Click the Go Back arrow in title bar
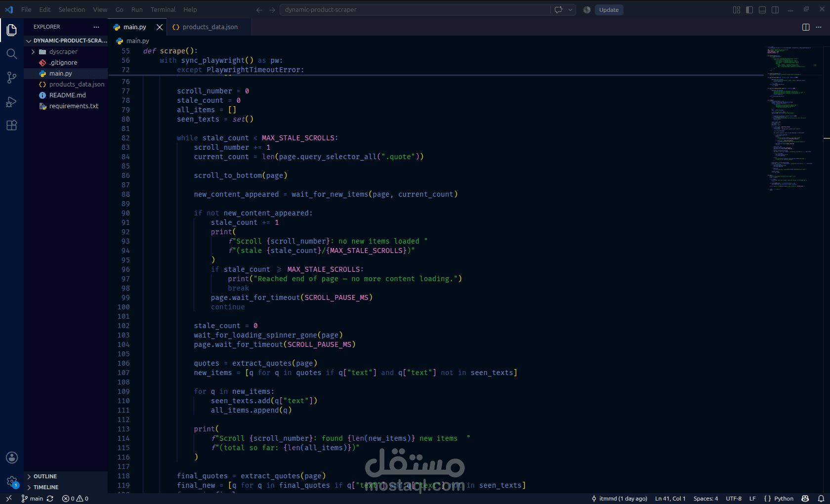830x504 pixels. click(259, 10)
